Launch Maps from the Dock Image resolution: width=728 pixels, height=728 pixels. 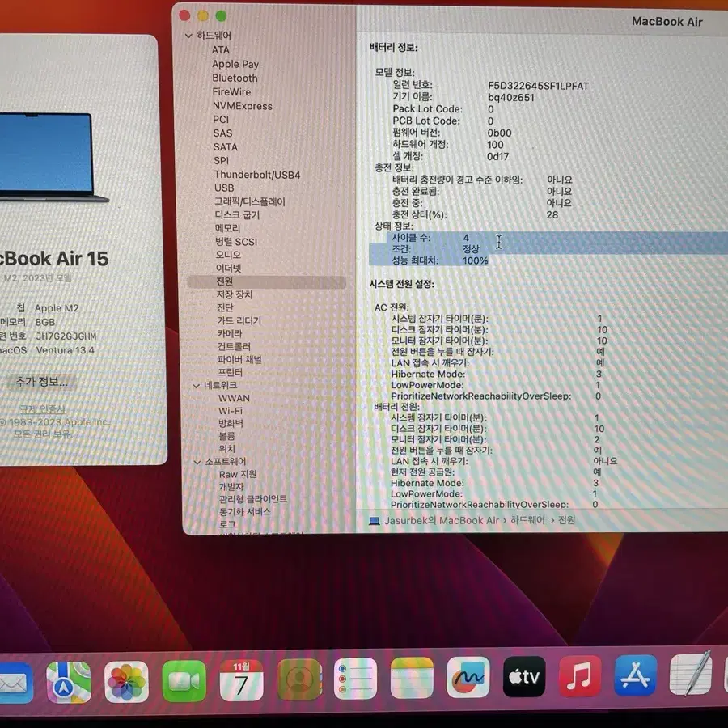(x=70, y=683)
